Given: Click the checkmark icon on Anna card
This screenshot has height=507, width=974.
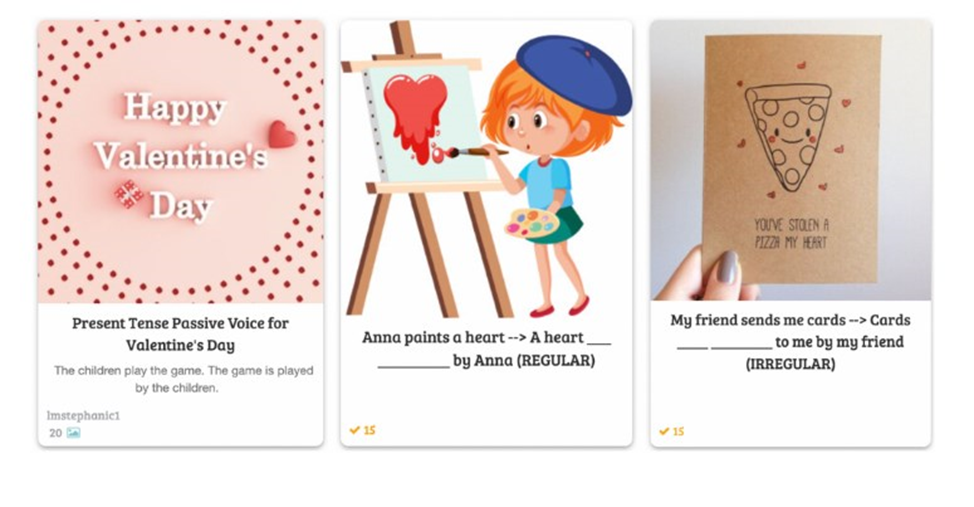Looking at the screenshot, I should coord(355,430).
